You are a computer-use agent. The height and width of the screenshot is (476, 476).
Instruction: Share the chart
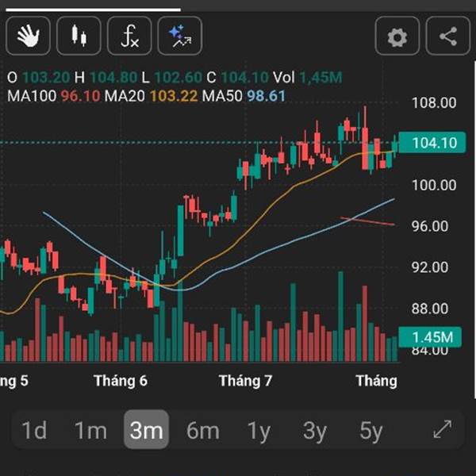(x=448, y=36)
